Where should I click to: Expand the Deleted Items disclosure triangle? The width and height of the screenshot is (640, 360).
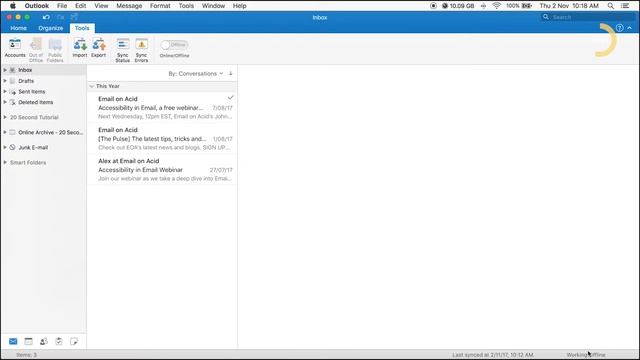point(5,102)
